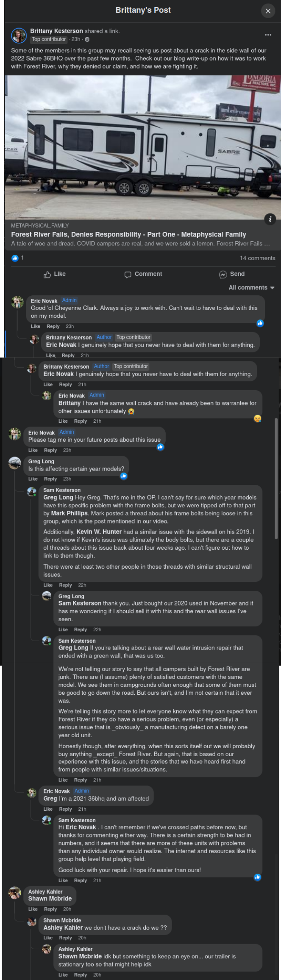Click the thumbs-up Like icon under the post
Image resolution: width=281 pixels, height=980 pixels.
coord(47,275)
